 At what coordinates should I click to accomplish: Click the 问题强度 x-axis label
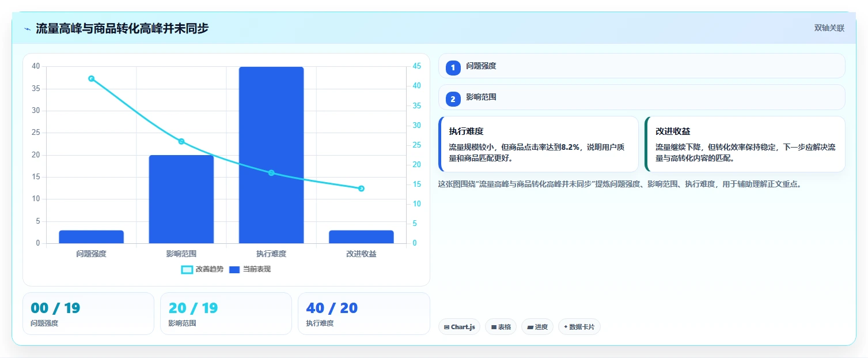[x=91, y=254]
